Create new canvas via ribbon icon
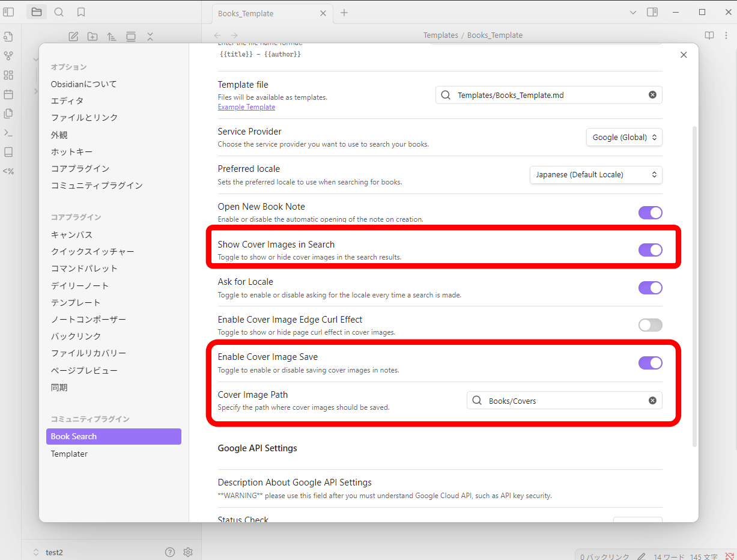 pyautogui.click(x=8, y=75)
